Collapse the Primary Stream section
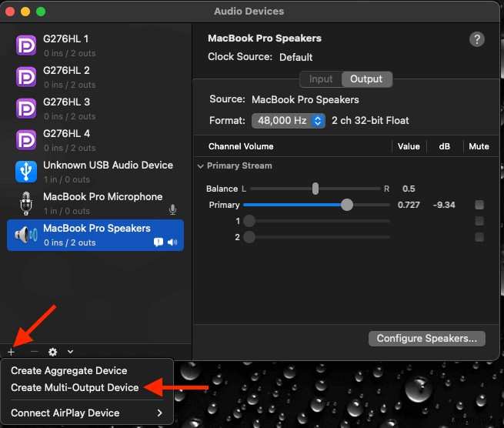 (x=201, y=166)
